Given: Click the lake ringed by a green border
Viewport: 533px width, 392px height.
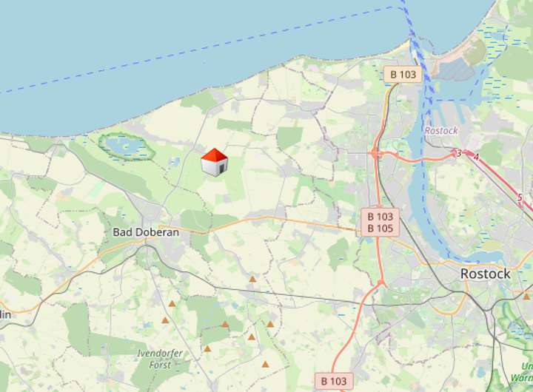Looking at the screenshot, I should [126, 146].
